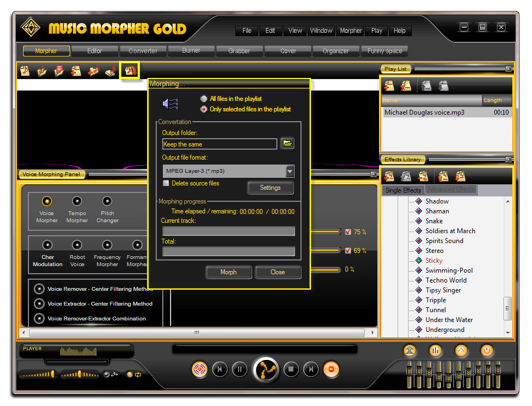The width and height of the screenshot is (532, 406).
Task: Select the Tempo Morpher radio option
Action: pos(77,201)
